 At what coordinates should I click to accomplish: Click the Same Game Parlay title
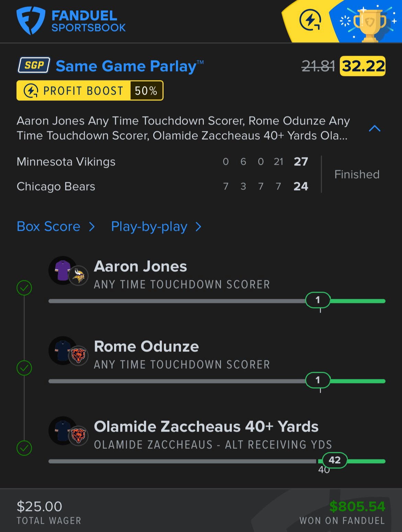point(126,66)
